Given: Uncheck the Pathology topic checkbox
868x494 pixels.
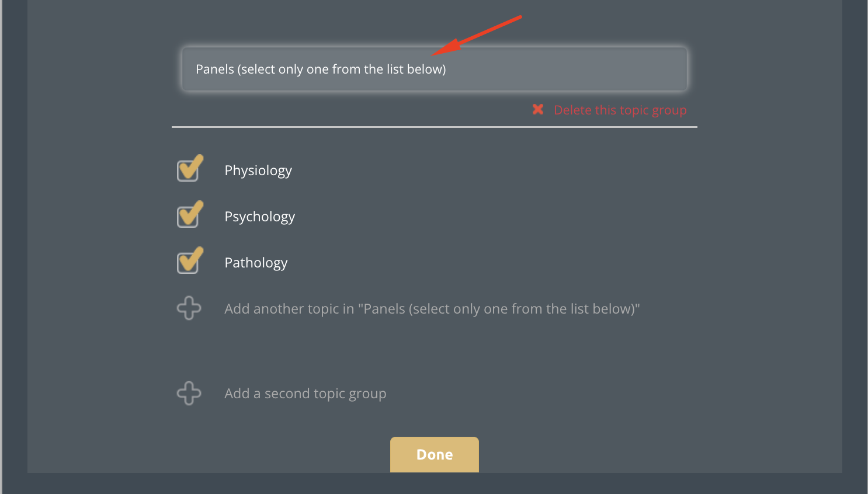Looking at the screenshot, I should 188,263.
